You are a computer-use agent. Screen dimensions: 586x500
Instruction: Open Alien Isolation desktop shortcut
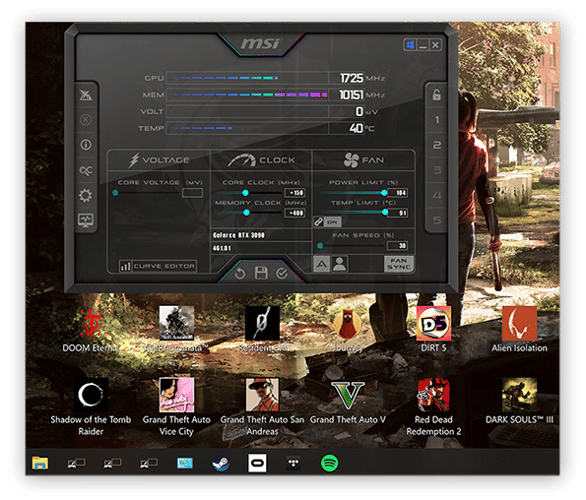pos(519,329)
